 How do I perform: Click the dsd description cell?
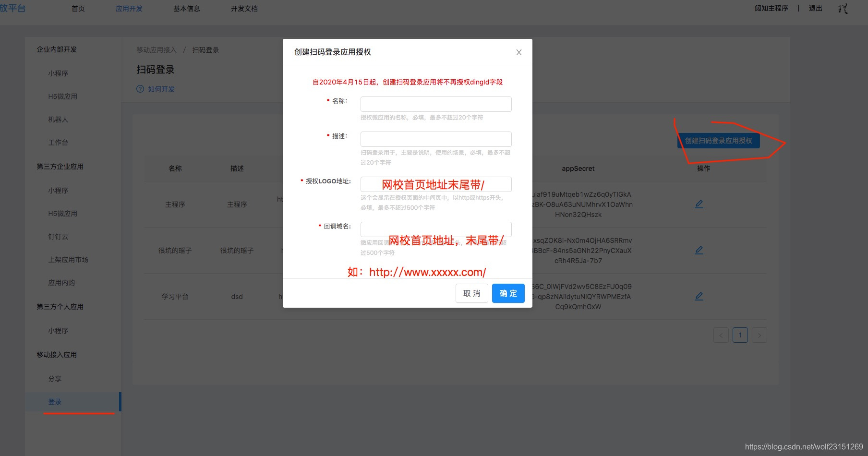pyautogui.click(x=237, y=297)
